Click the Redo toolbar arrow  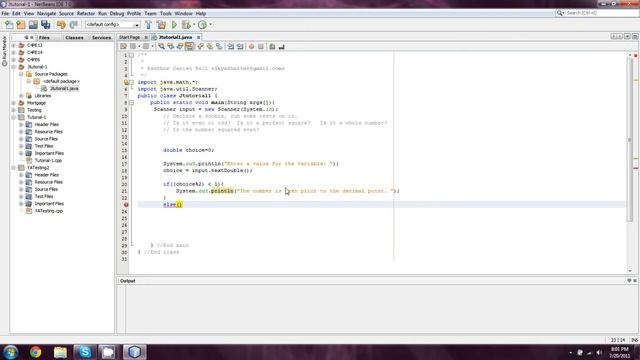click(73, 25)
